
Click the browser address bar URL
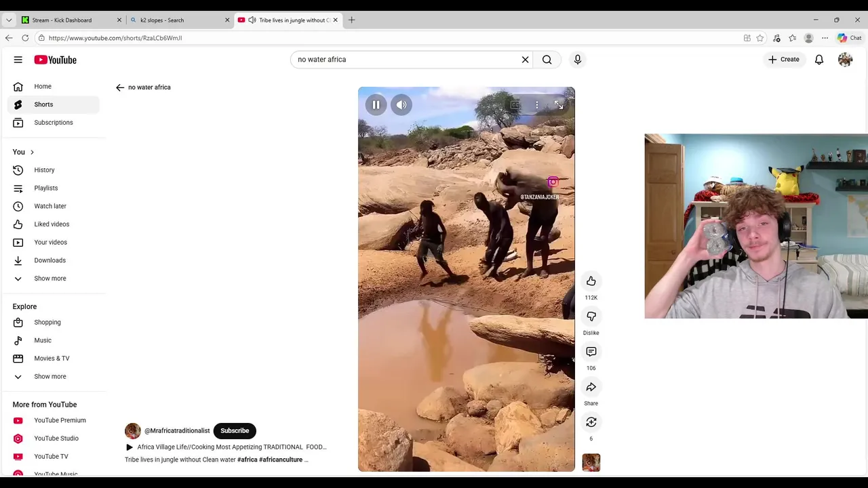(x=115, y=38)
